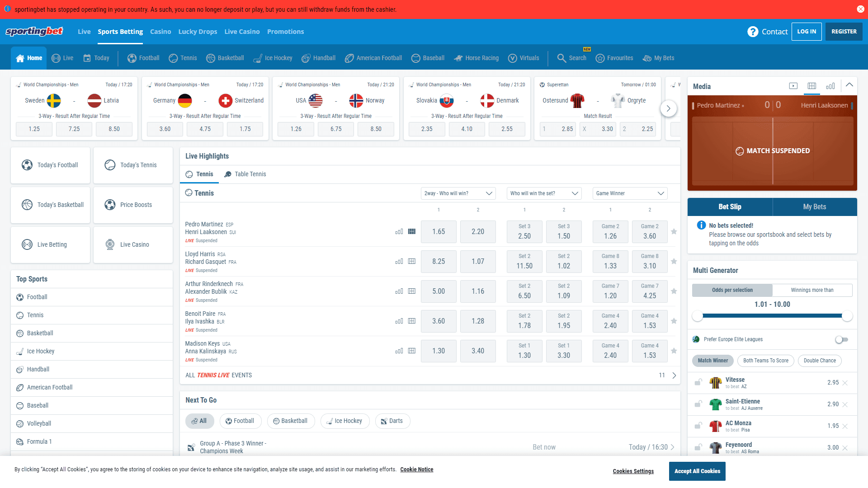Show statistics view in Media panel

pos(830,86)
